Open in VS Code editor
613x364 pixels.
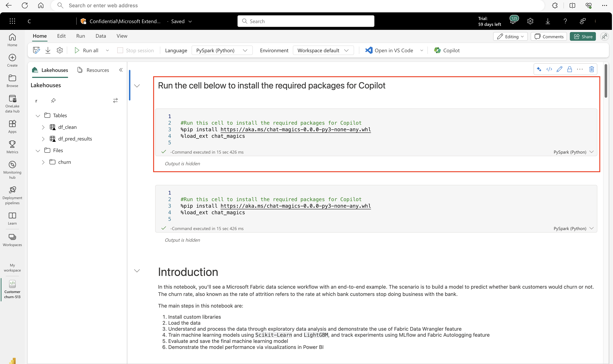pyautogui.click(x=390, y=50)
